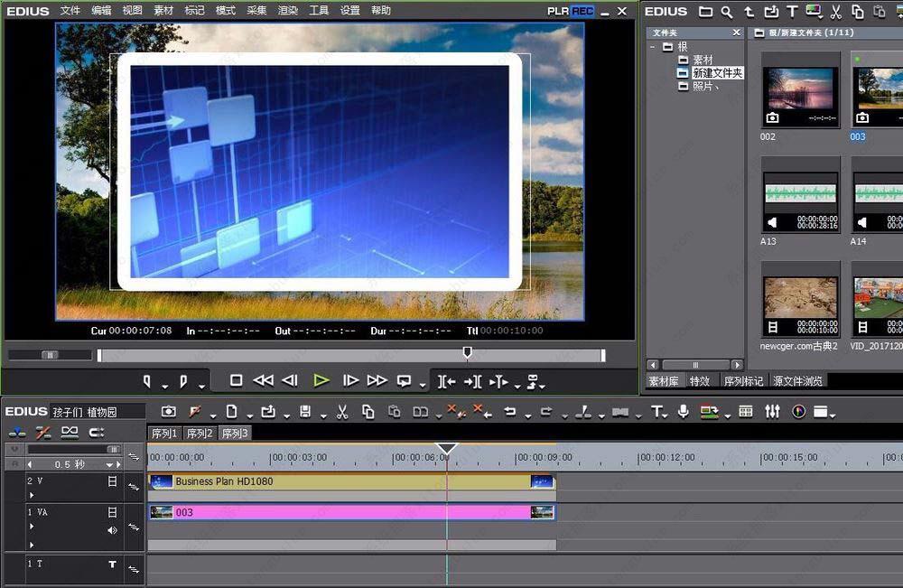903x588 pixels.
Task: Open the dropdown beside New Sequence icon
Action: point(250,415)
